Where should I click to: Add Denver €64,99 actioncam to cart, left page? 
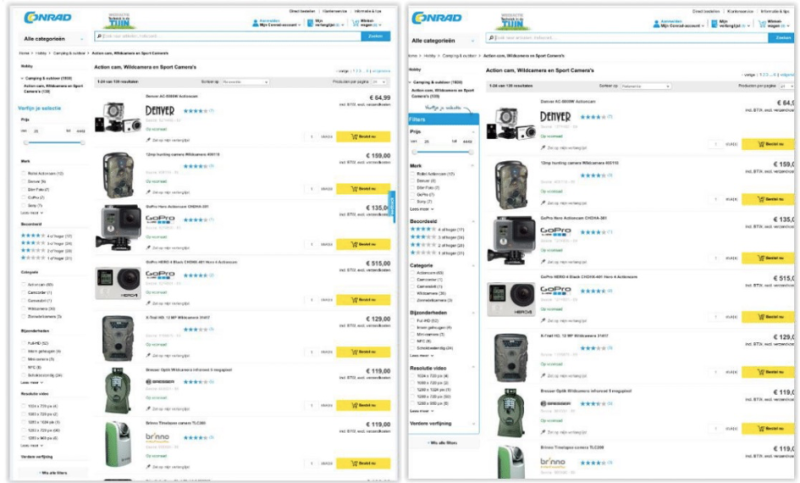(363, 136)
